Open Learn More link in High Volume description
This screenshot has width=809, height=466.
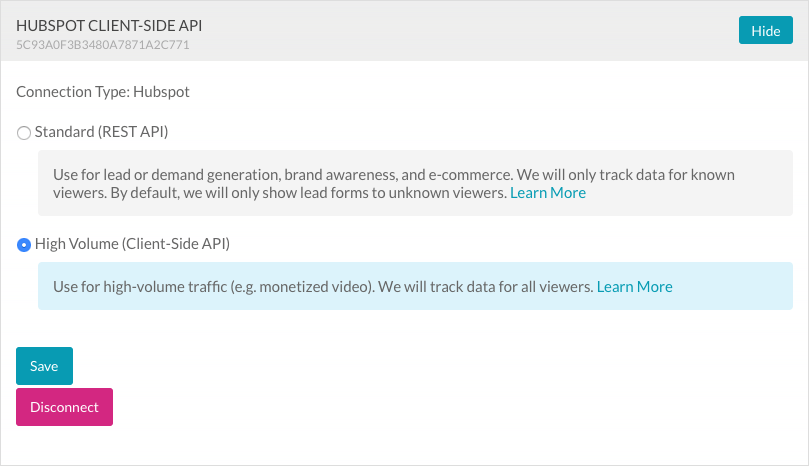pos(634,286)
